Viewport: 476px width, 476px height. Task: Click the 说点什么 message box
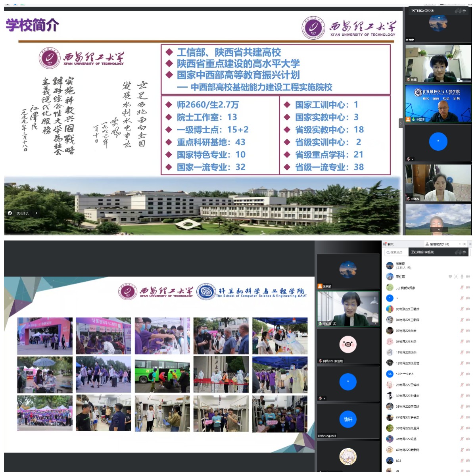[x=23, y=213]
